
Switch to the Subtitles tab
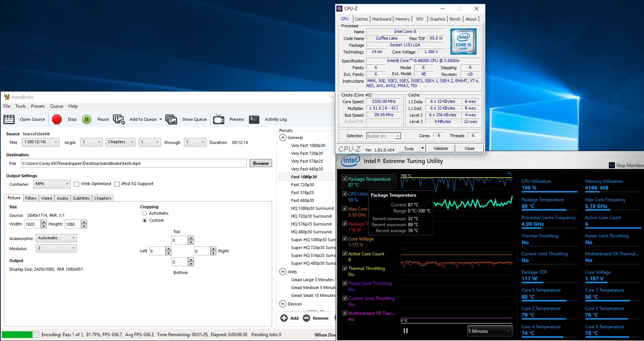[81, 198]
